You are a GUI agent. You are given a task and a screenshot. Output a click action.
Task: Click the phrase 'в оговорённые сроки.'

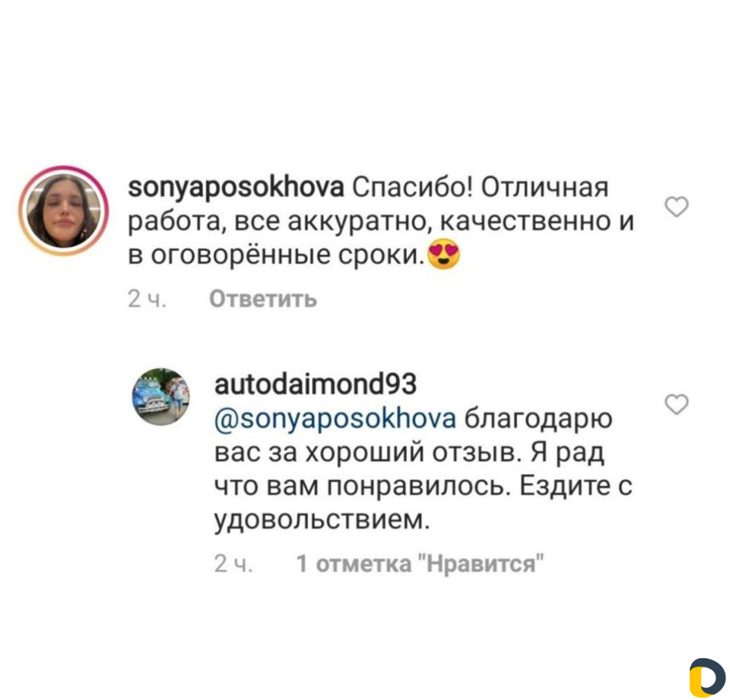(277, 255)
